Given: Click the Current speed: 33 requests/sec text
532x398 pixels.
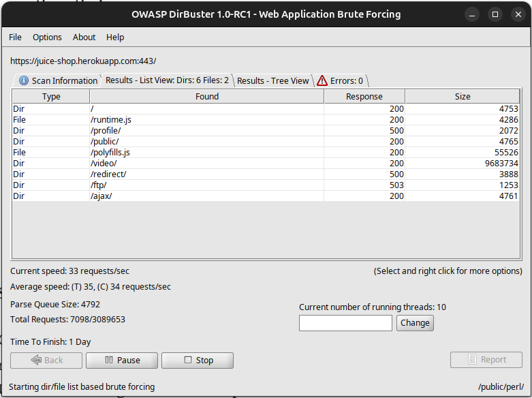Looking at the screenshot, I should coord(69,271).
